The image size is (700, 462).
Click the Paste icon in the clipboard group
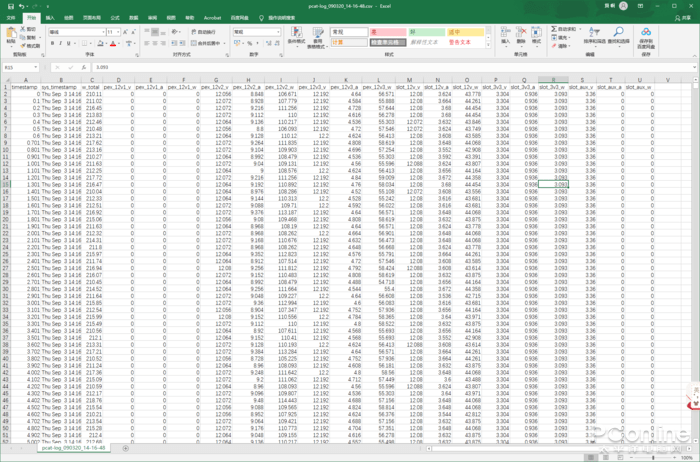(x=11, y=35)
